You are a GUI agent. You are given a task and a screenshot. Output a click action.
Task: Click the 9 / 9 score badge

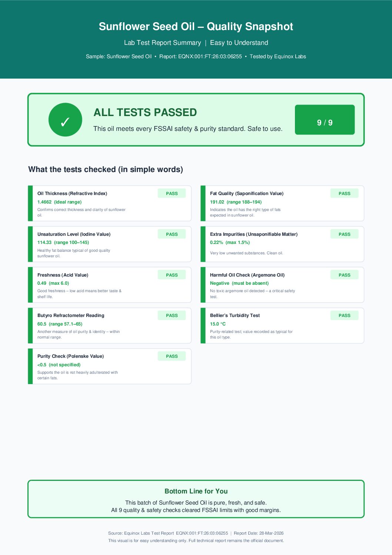(x=325, y=120)
